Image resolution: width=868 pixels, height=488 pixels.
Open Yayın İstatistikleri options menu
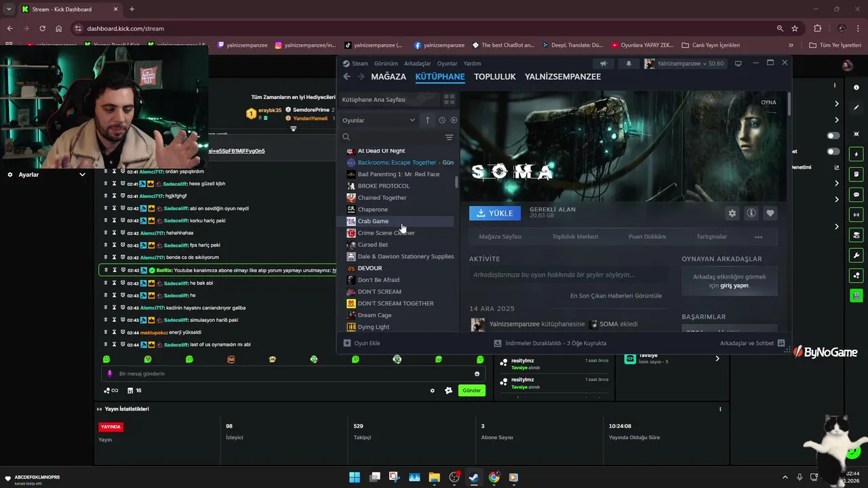720,409
